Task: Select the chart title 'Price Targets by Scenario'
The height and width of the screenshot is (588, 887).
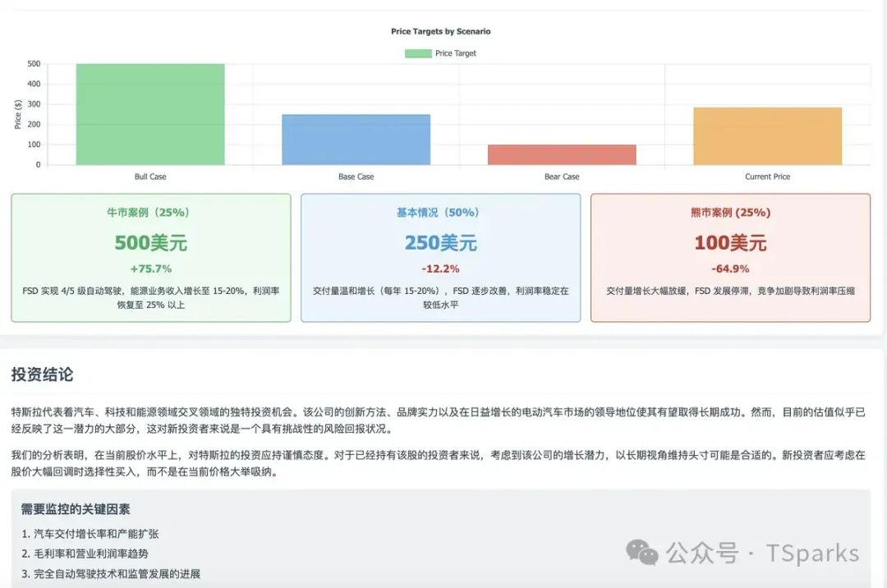Action: (x=441, y=32)
